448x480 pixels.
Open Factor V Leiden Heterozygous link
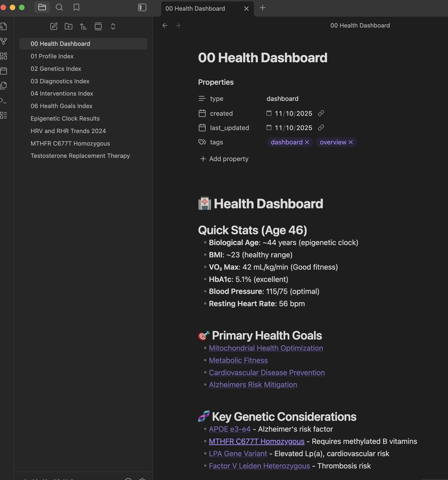(259, 466)
